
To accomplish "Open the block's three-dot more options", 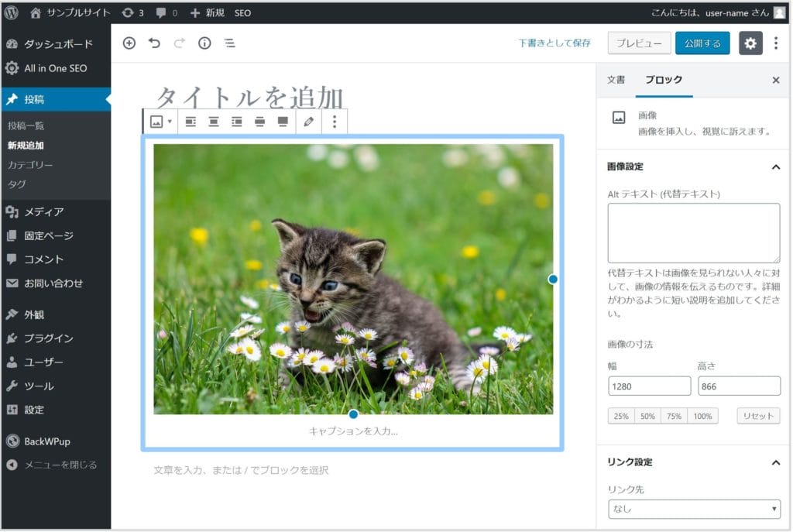I will [335, 122].
